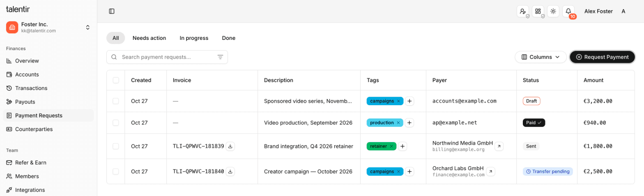Click the Sent status badge
Viewport: 644px width, 196px height.
pos(531,146)
